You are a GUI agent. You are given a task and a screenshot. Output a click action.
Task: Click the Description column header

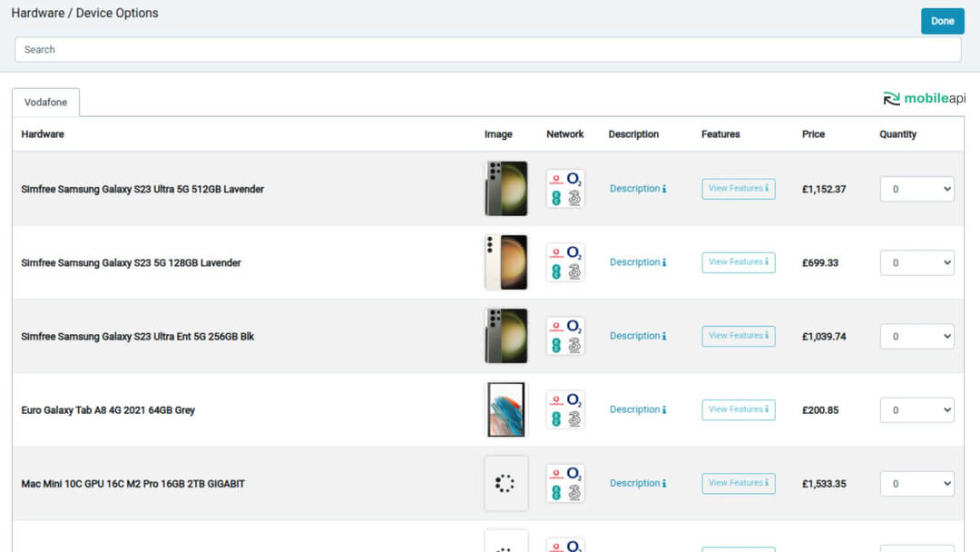pyautogui.click(x=633, y=133)
